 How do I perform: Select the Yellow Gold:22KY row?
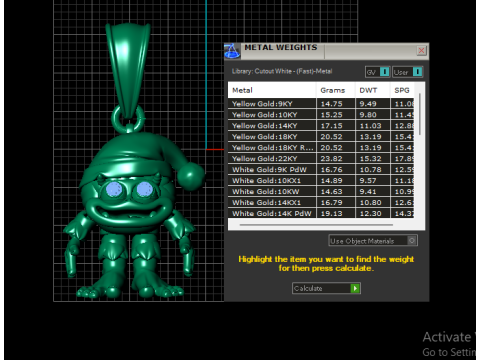(x=321, y=158)
